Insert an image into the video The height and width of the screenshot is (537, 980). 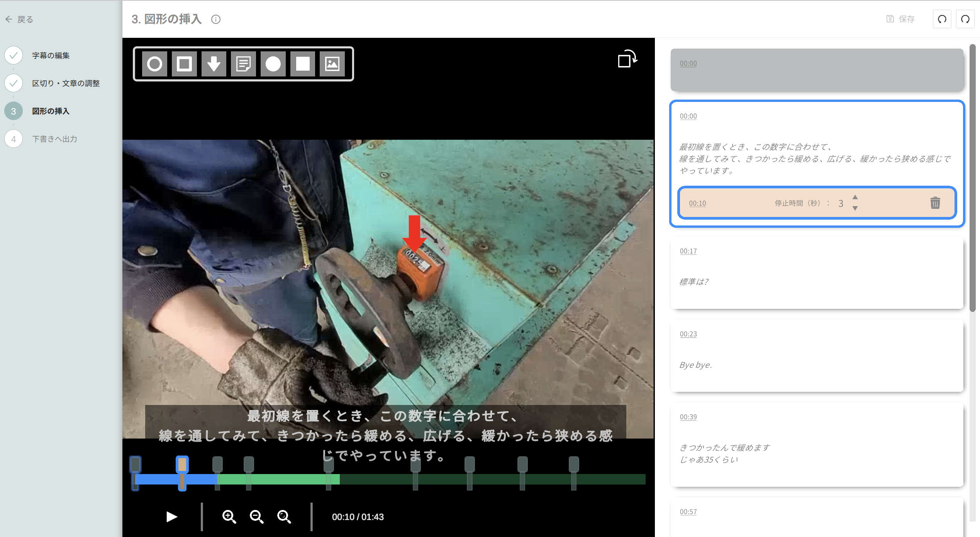coord(332,64)
